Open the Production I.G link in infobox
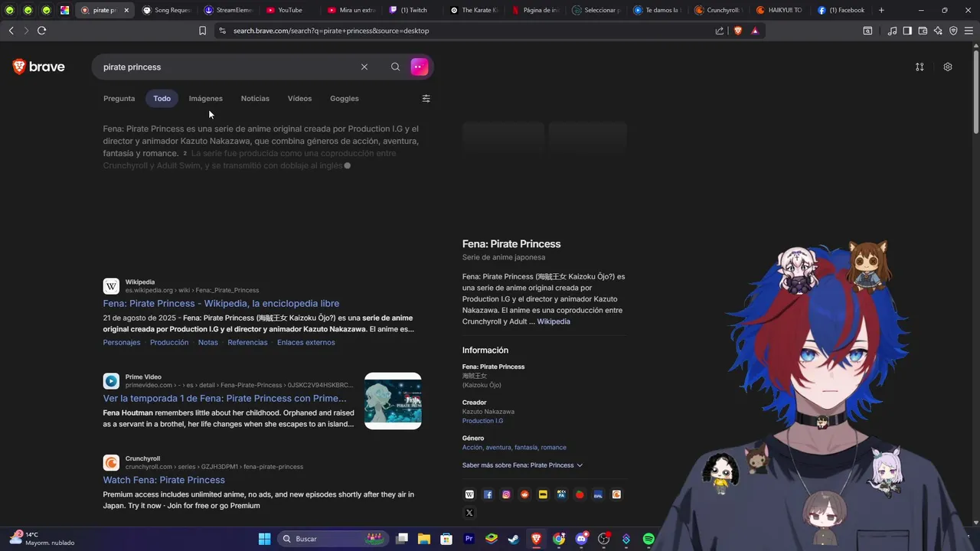Screen dimensions: 980x551 482,421
